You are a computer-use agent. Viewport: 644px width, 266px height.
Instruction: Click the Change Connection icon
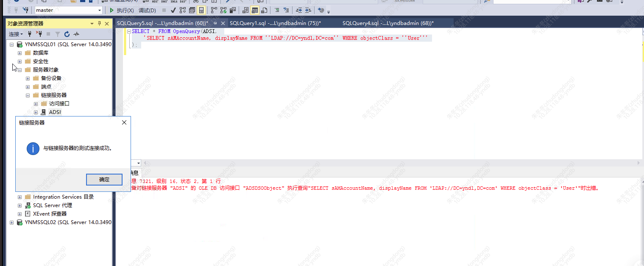coord(25,10)
